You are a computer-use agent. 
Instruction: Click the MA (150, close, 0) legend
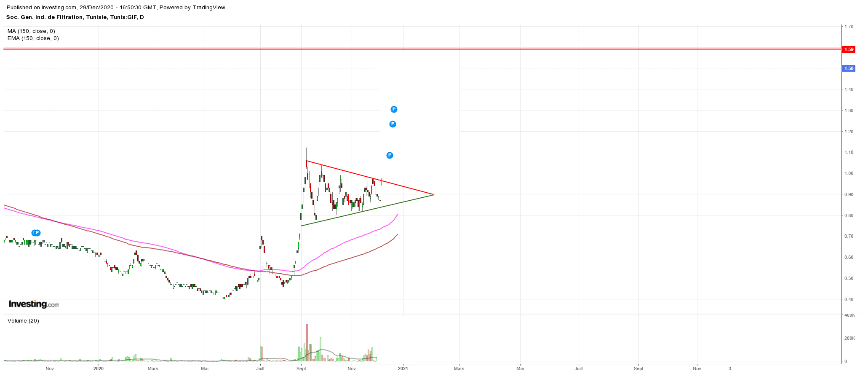[x=31, y=31]
